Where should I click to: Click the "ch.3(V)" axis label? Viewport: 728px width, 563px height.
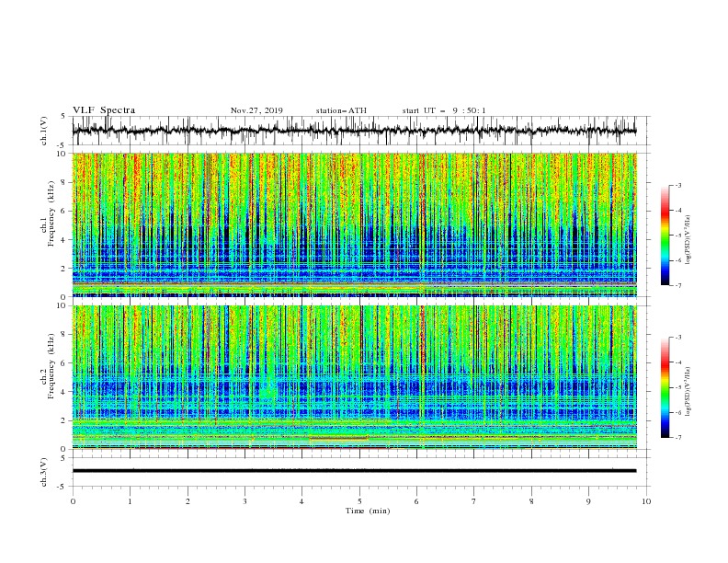44,472
